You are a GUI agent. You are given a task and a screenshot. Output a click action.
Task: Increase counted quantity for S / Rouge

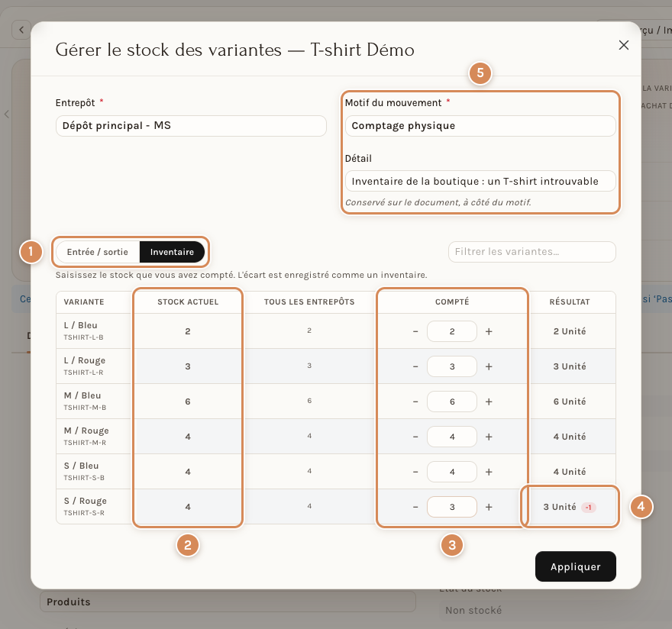pyautogui.click(x=489, y=508)
